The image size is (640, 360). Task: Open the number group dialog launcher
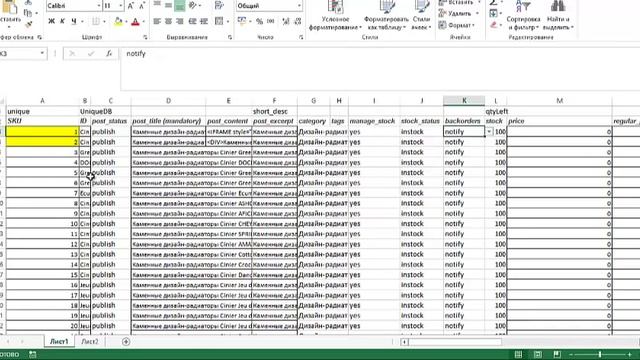tap(301, 37)
